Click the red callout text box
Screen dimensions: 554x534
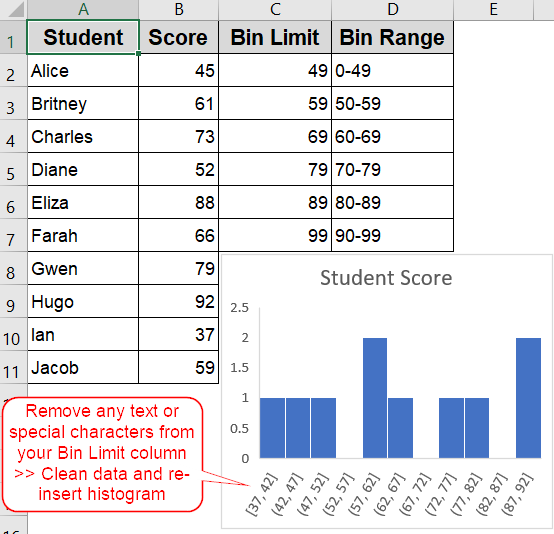pyautogui.click(x=102, y=454)
